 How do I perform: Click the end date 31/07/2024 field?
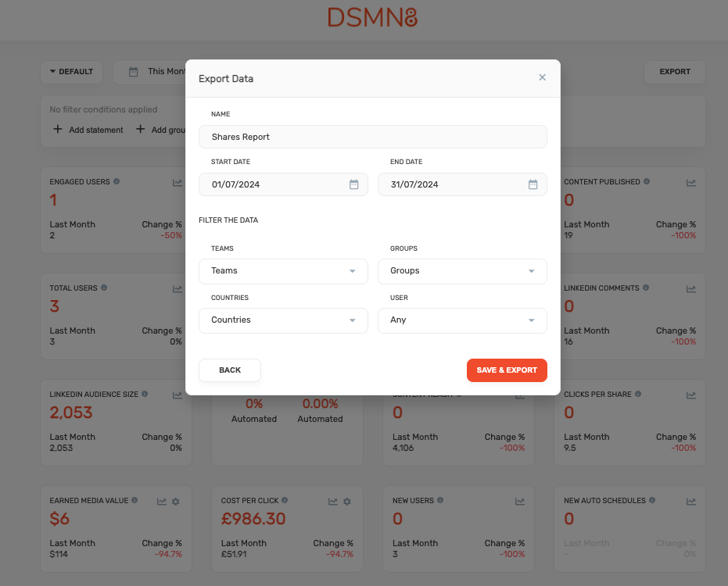[462, 184]
